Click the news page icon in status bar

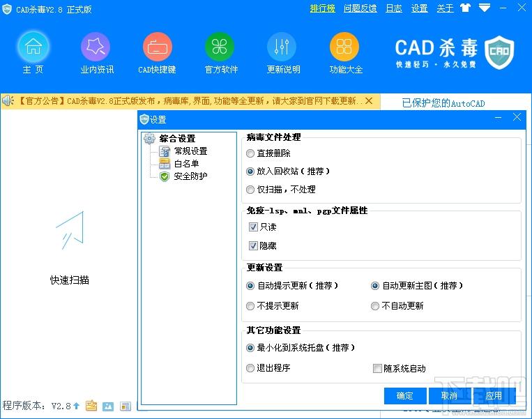pos(126,406)
